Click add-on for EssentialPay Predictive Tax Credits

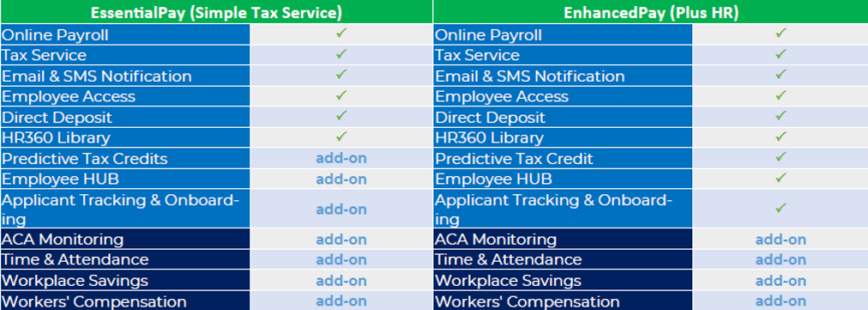[x=341, y=159]
